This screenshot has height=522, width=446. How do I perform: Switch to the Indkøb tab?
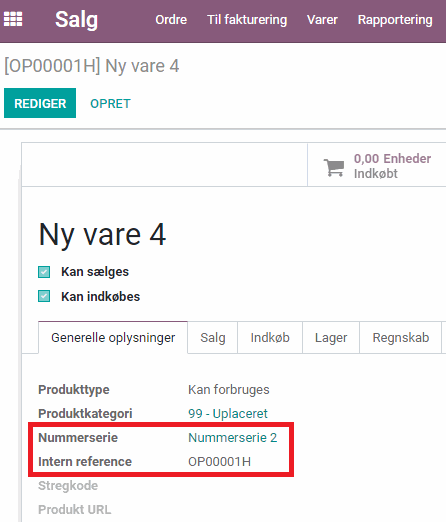tap(270, 337)
